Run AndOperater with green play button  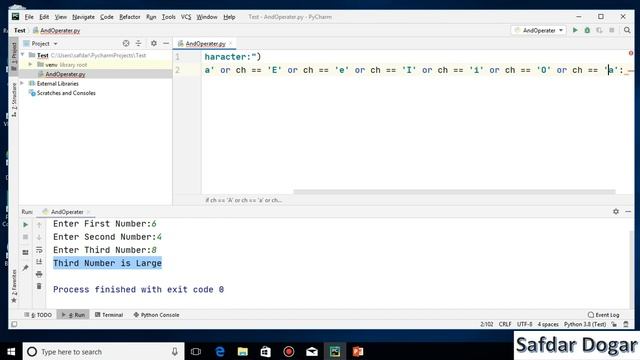coord(575,30)
